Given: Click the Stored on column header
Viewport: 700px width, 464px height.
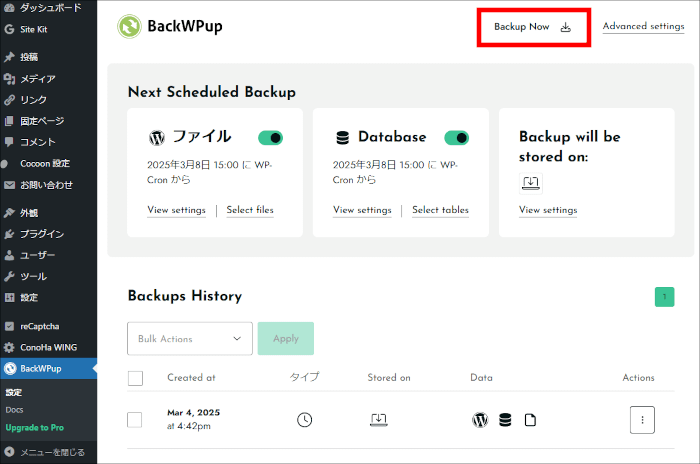Looking at the screenshot, I should coord(389,378).
